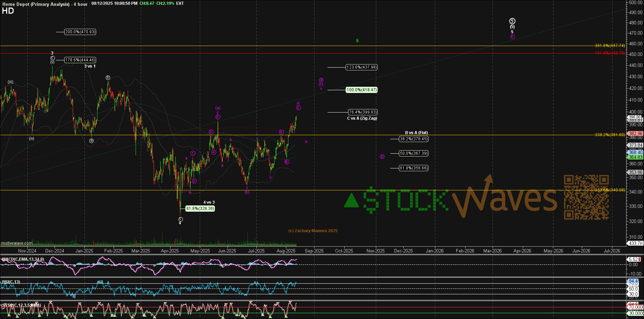Click the EXT extended-hours indicator
644x319 pixels.
180,3
